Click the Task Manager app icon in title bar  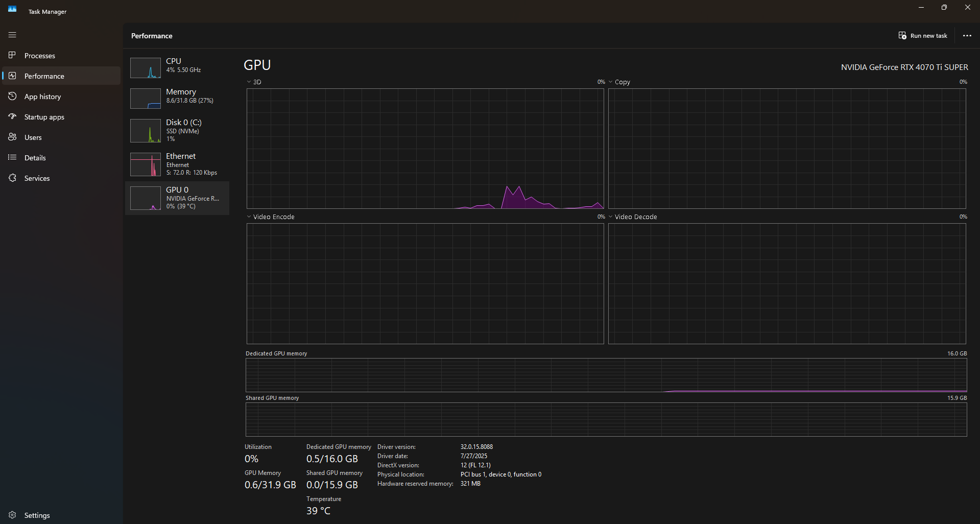[12, 9]
